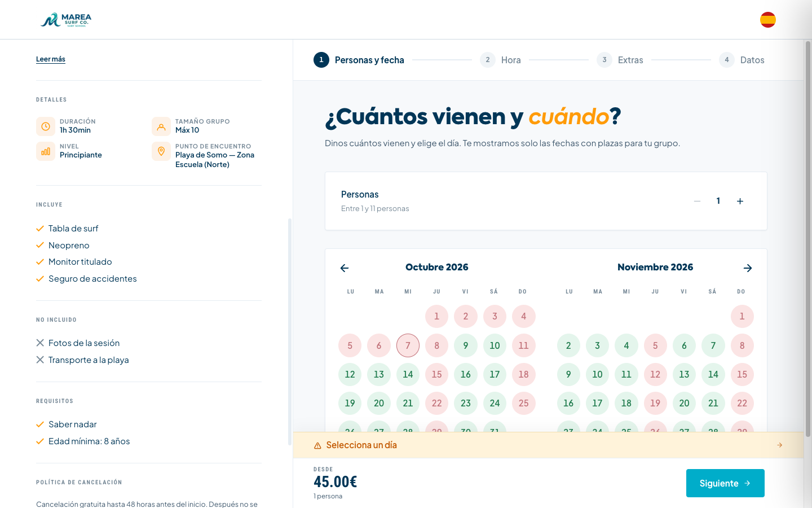Image resolution: width=812 pixels, height=508 pixels.
Task: Click the Siguiente button
Action: pos(725,483)
